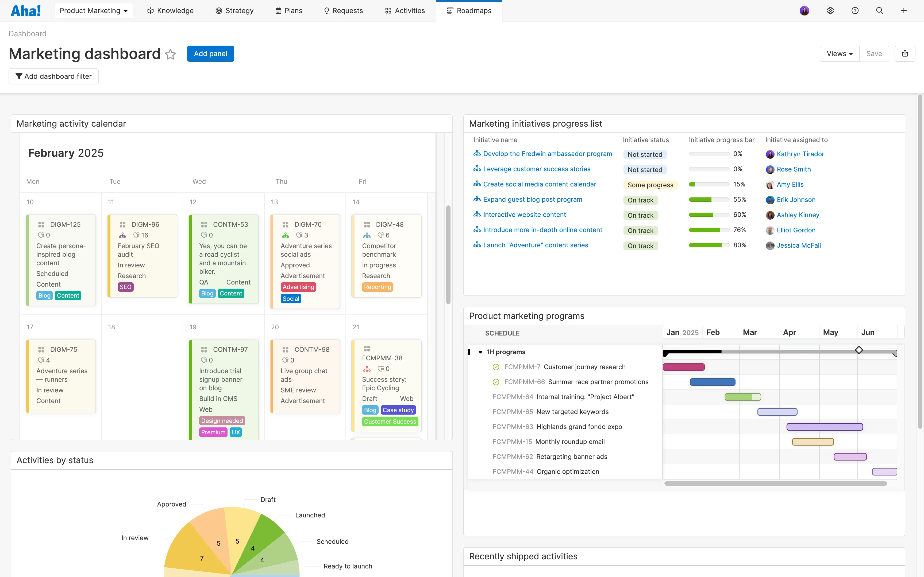This screenshot has height=577, width=924.
Task: Open the Leverage customer success stories initiative
Action: tap(536, 169)
